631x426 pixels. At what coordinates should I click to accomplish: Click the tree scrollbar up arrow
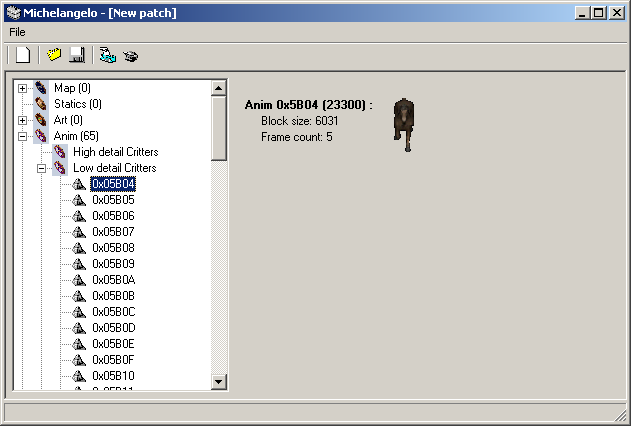[x=219, y=88]
